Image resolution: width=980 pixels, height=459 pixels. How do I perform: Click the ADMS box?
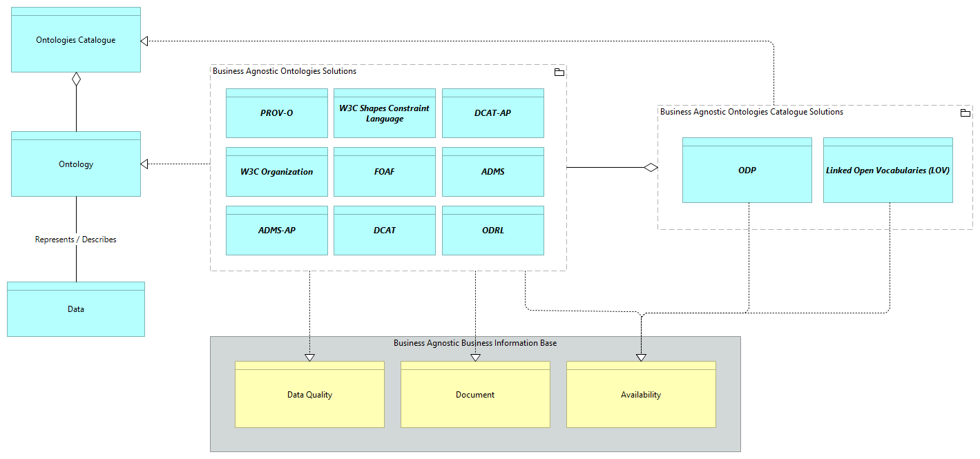click(x=493, y=172)
